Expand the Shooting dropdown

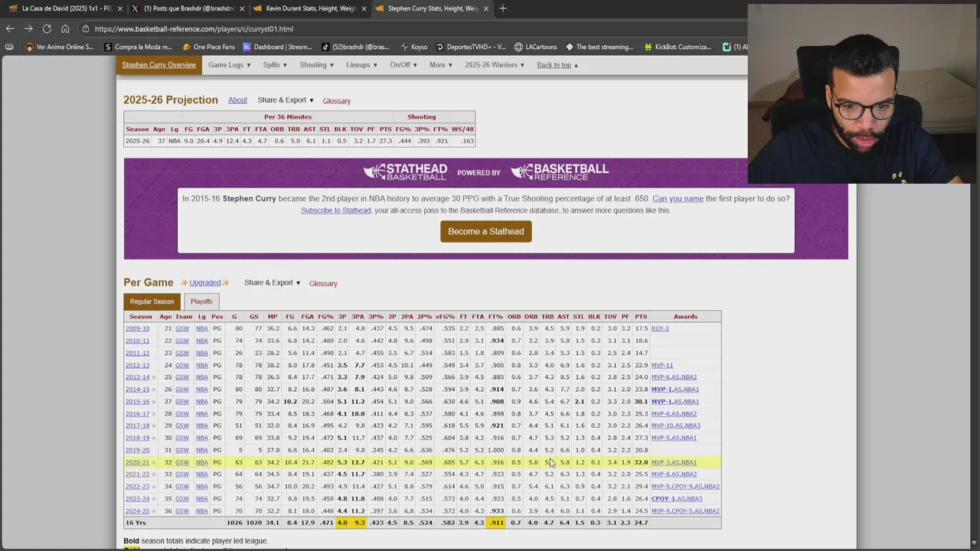316,65
